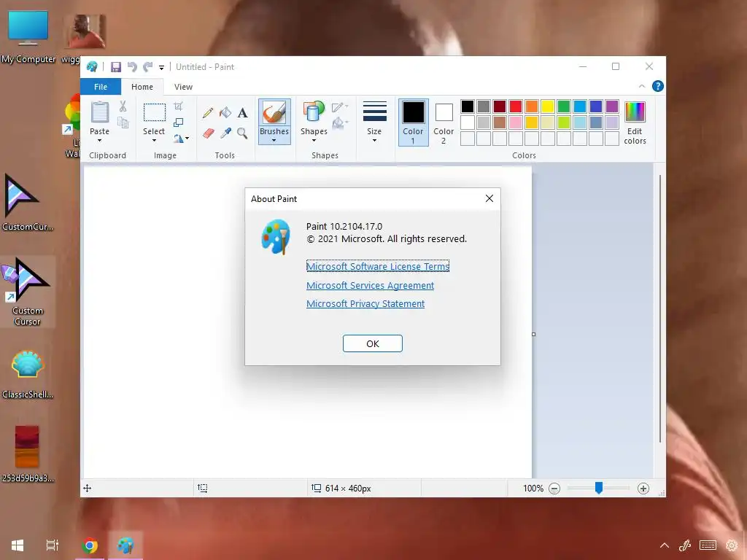Expand the Shapes dropdown arrow

tap(314, 141)
